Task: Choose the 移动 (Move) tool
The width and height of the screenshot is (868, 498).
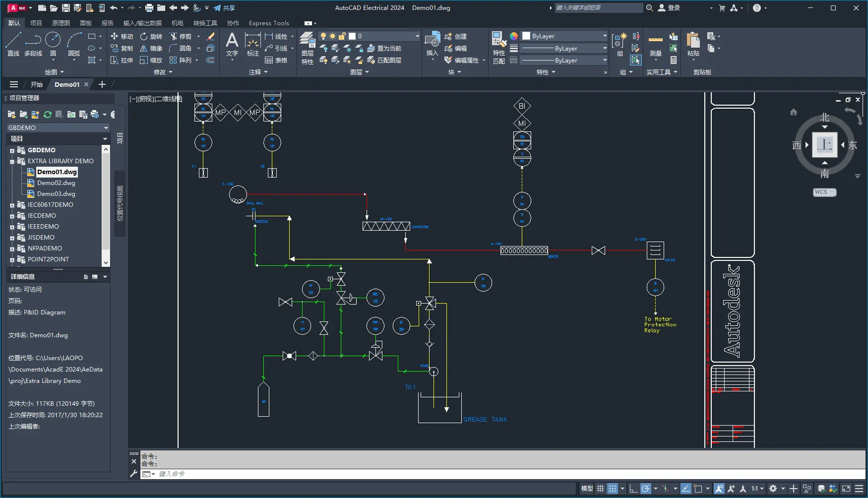Action: 122,36
